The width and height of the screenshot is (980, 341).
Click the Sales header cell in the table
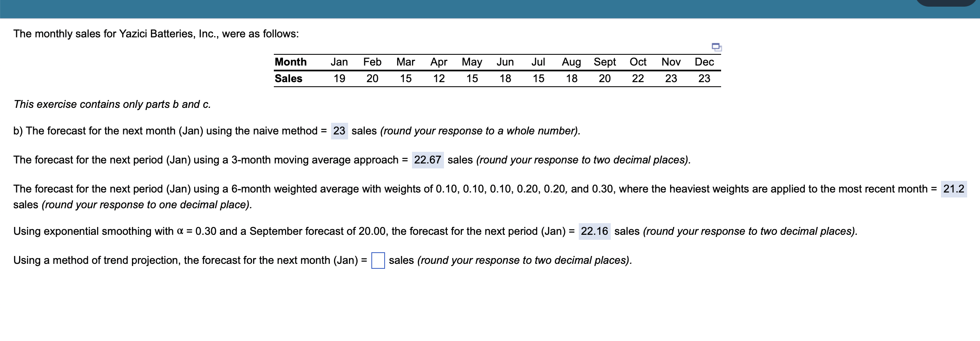point(288,79)
